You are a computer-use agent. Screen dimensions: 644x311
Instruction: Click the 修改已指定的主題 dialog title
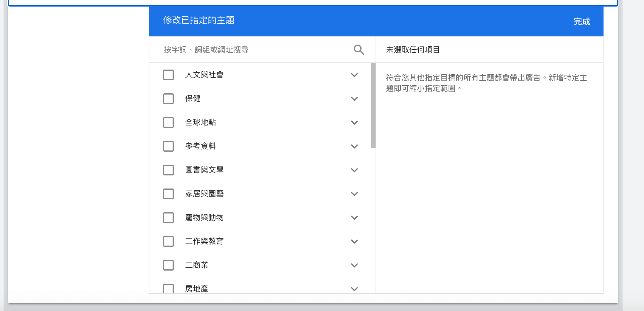[x=199, y=20]
